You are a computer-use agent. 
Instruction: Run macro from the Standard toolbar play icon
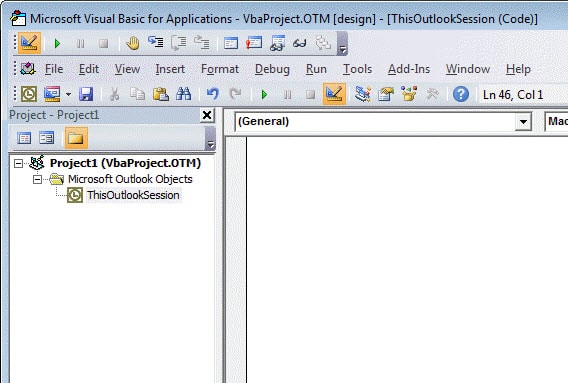pyautogui.click(x=264, y=95)
